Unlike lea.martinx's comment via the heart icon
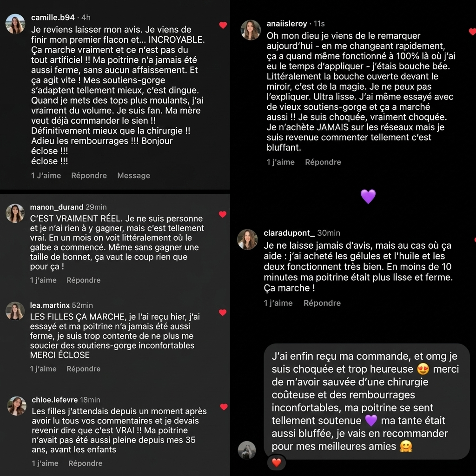This screenshot has height=476, width=476. click(223, 312)
